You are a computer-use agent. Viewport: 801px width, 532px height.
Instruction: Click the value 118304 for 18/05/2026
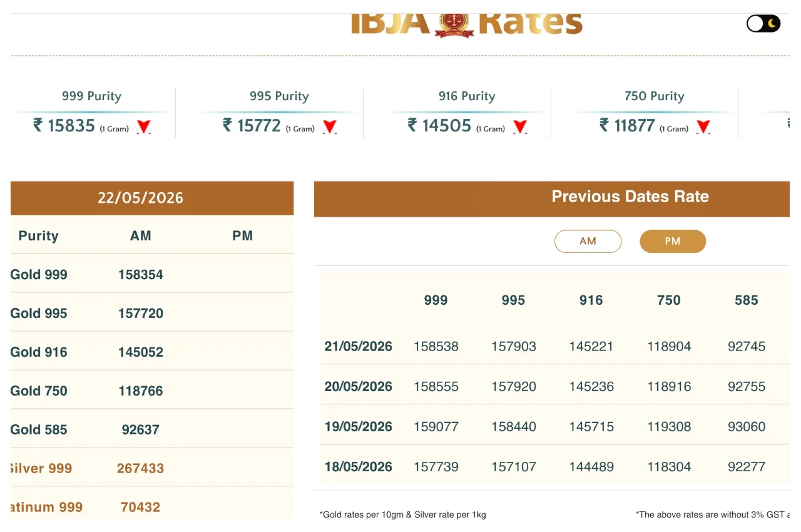click(669, 467)
